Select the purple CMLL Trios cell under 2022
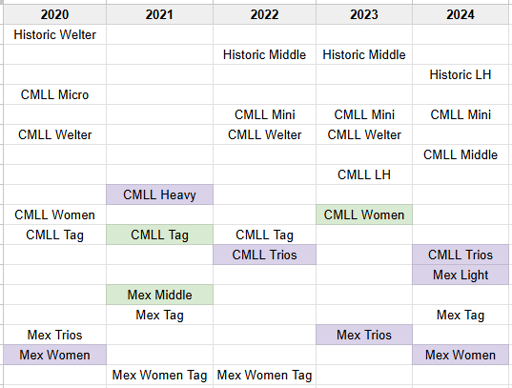512x388 pixels. click(x=265, y=255)
